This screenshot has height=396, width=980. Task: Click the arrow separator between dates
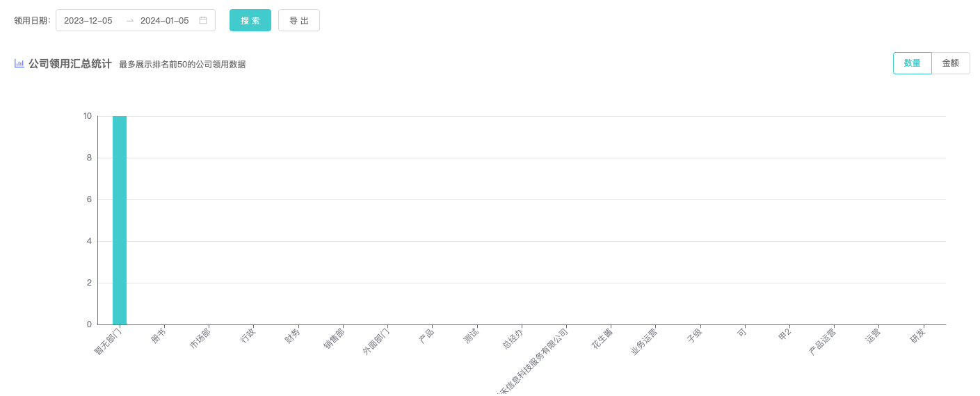[130, 21]
